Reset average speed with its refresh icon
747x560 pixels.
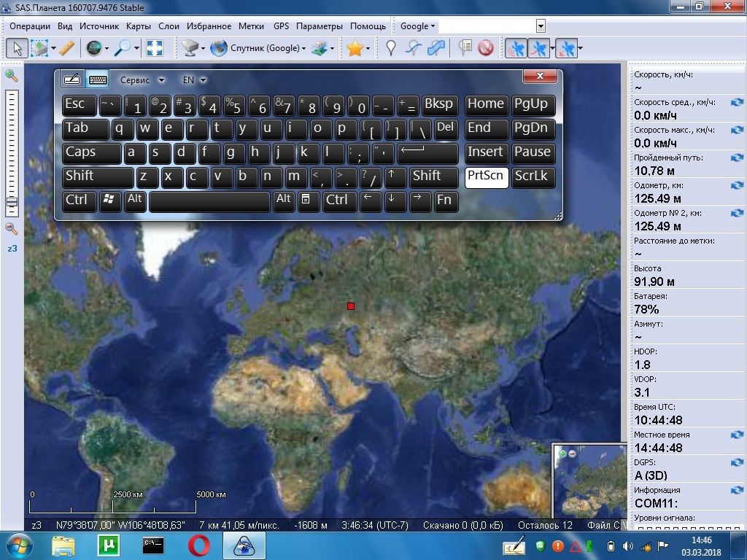coord(737,102)
